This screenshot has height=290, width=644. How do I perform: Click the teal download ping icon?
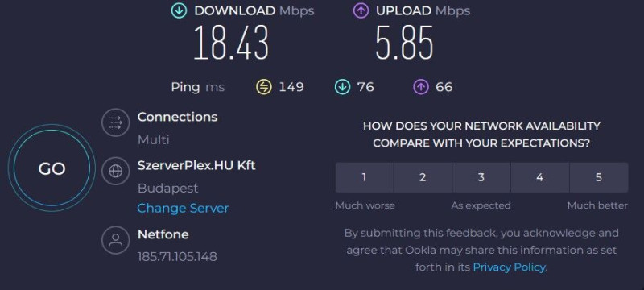343,87
